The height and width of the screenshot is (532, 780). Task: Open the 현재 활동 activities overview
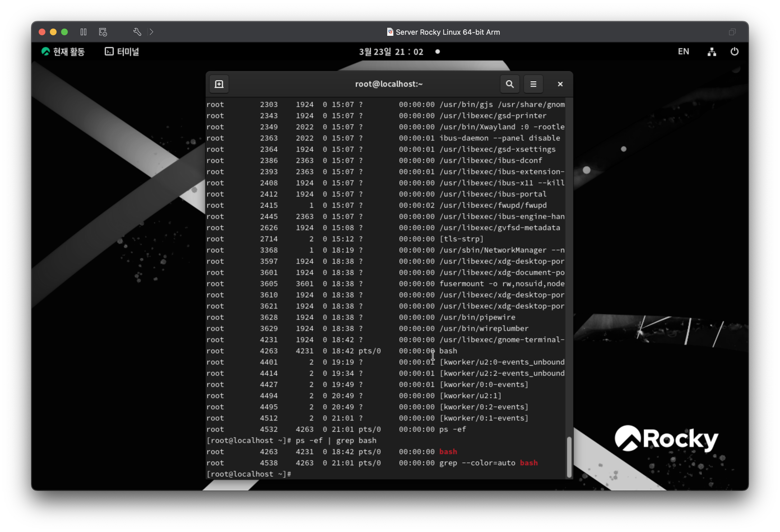(x=63, y=52)
